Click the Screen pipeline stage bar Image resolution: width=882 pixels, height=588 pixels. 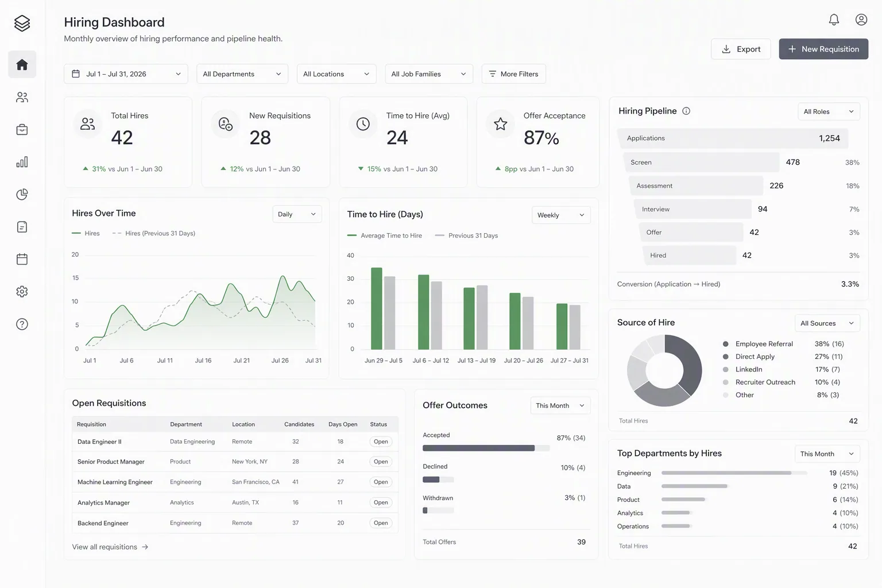(701, 163)
